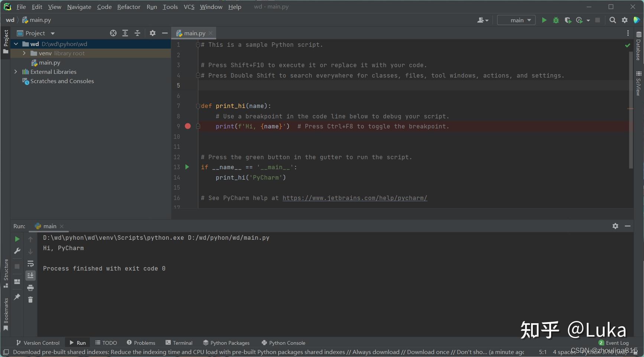Rerun main in Run panel
644x357 pixels.
pos(17,239)
